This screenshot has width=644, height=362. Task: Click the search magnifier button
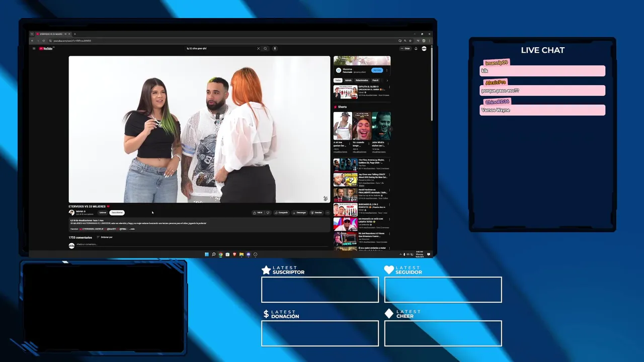(265, 48)
